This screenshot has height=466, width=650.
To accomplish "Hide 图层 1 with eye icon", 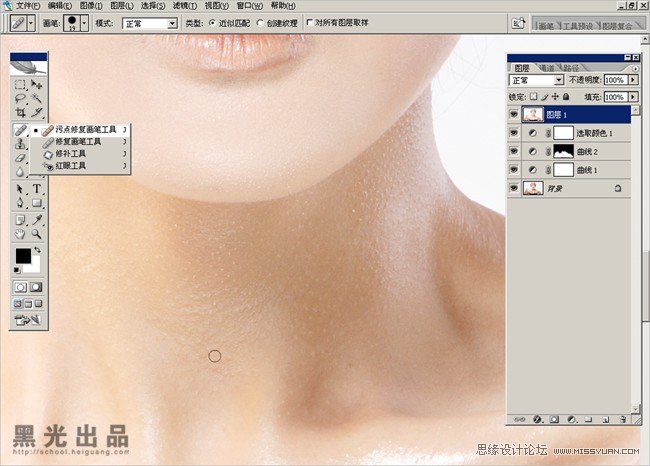I will [514, 114].
